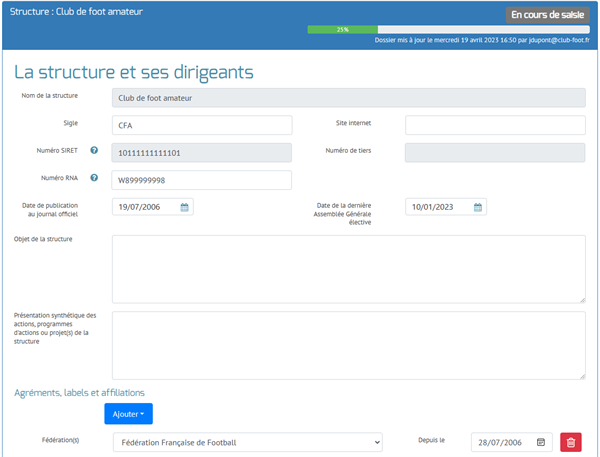Click the date text 19/07/2006
The height and width of the screenshot is (457, 600).
tap(140, 207)
